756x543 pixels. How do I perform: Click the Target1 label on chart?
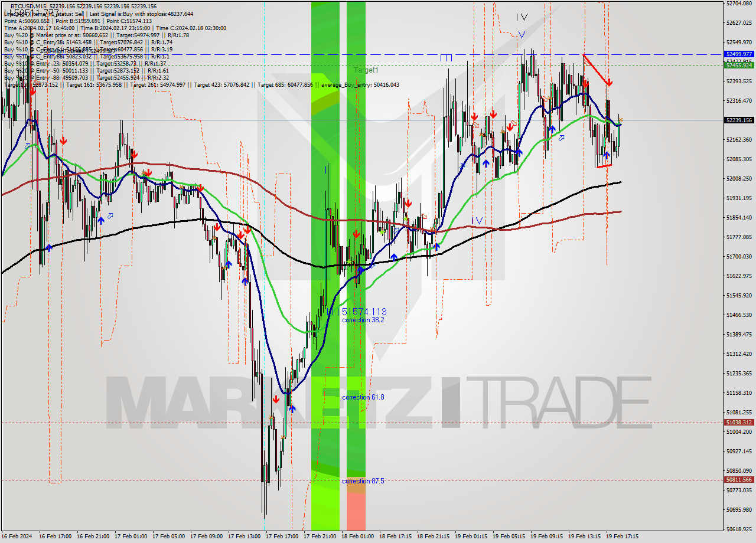click(x=366, y=70)
